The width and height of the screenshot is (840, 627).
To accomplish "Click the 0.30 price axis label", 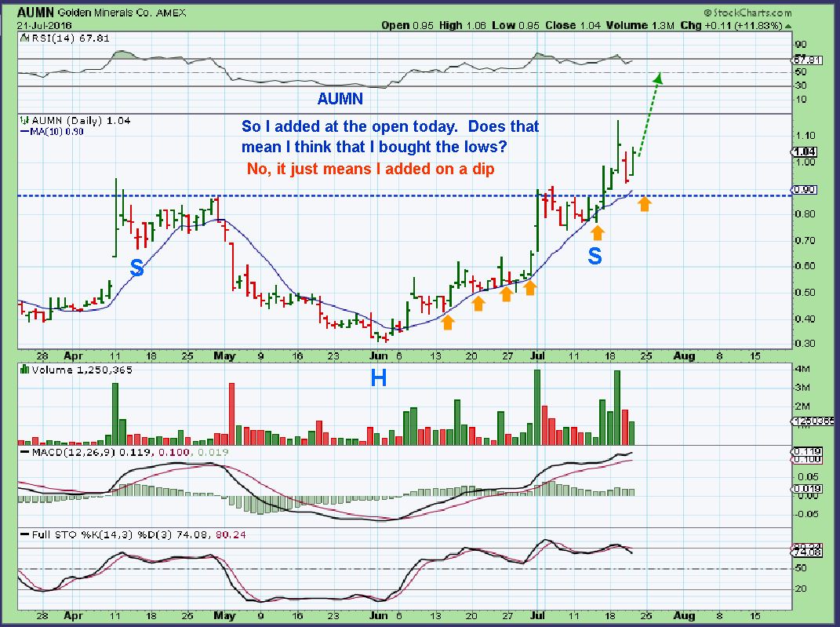I will tap(805, 344).
